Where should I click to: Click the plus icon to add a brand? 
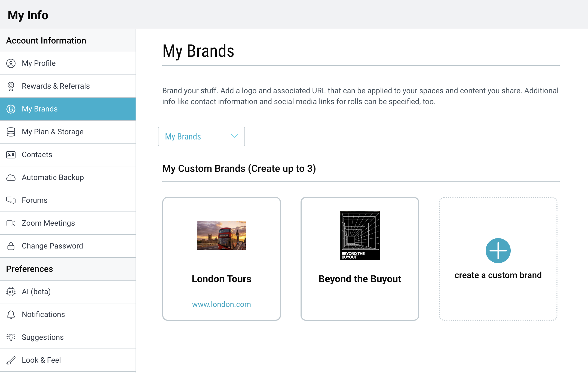point(498,250)
